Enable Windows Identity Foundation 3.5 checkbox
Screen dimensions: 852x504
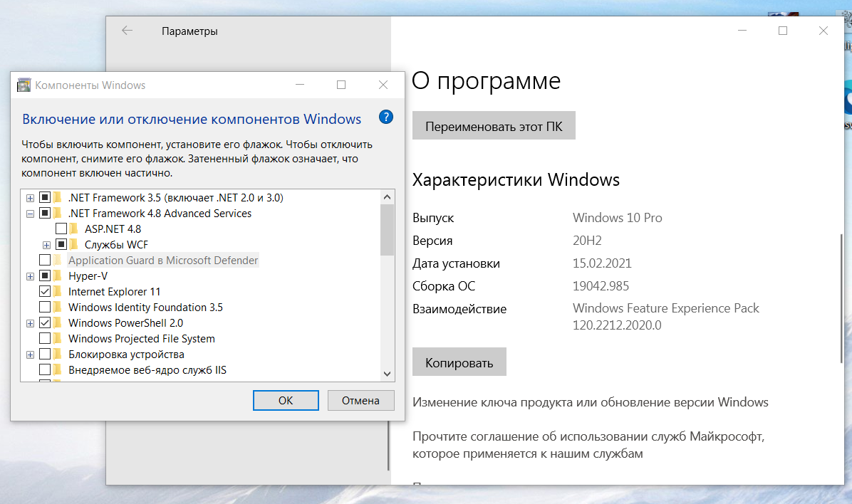pos(45,308)
